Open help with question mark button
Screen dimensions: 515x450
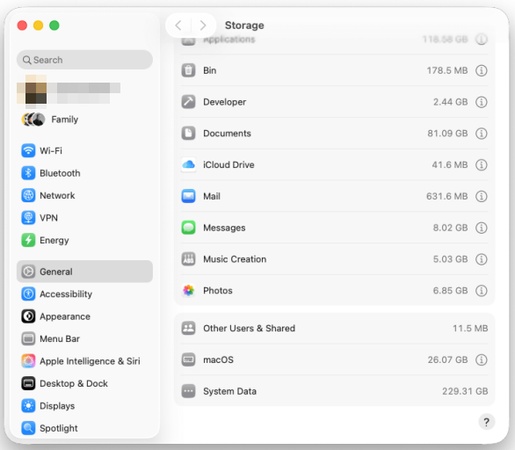point(486,422)
